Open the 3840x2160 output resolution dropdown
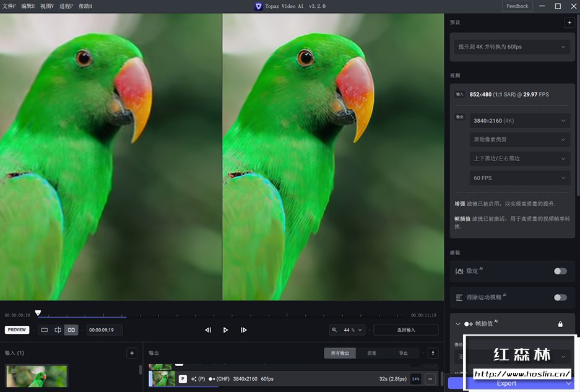 (519, 120)
